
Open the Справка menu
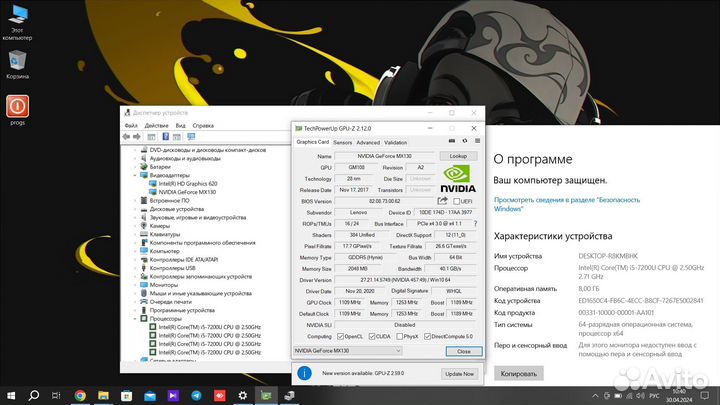pyautogui.click(x=203, y=125)
